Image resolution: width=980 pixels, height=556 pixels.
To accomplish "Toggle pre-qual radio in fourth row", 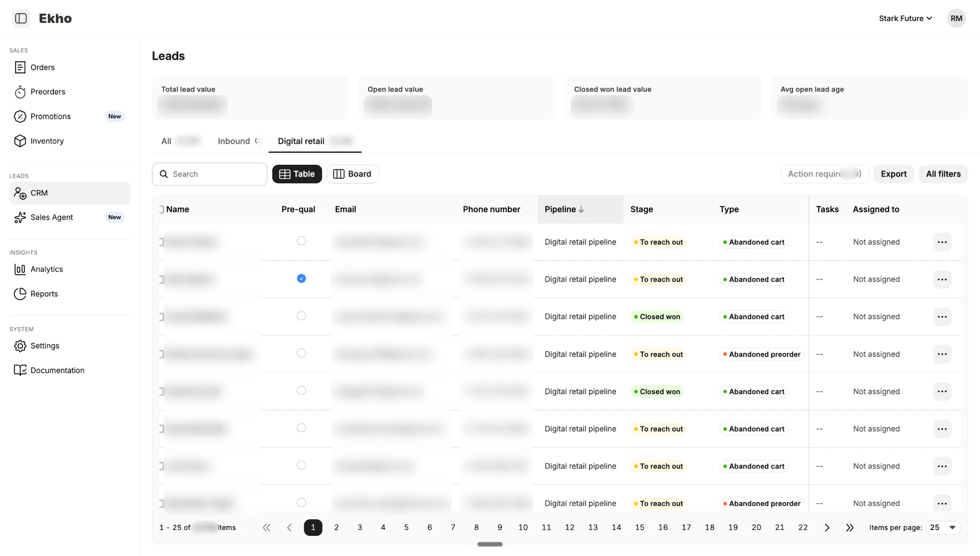I will point(301,353).
